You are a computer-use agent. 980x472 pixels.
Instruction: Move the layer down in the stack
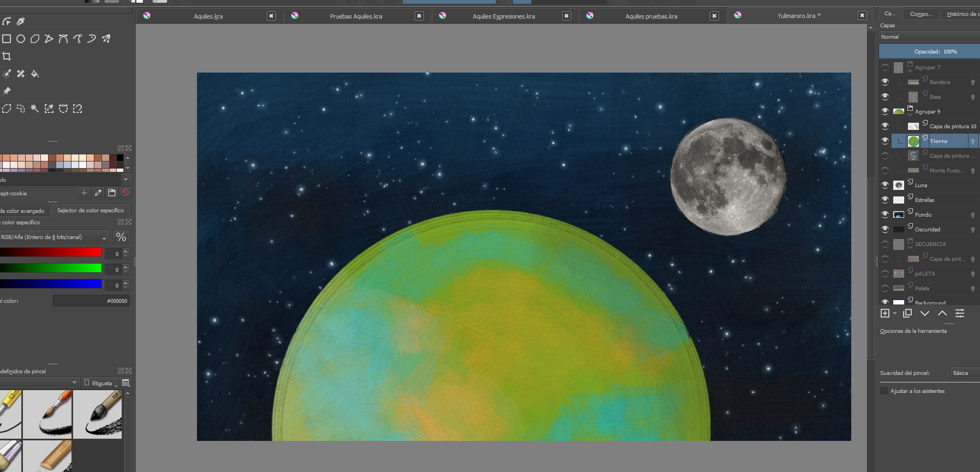(x=925, y=313)
